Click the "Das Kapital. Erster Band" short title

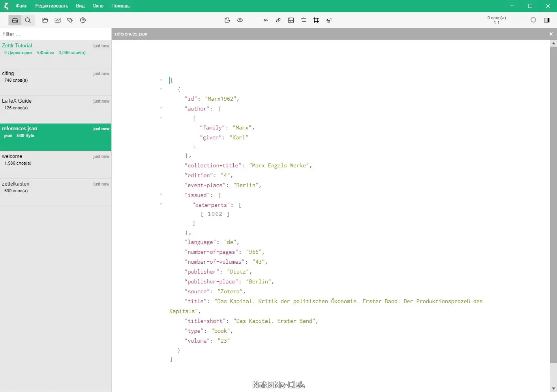click(x=274, y=321)
